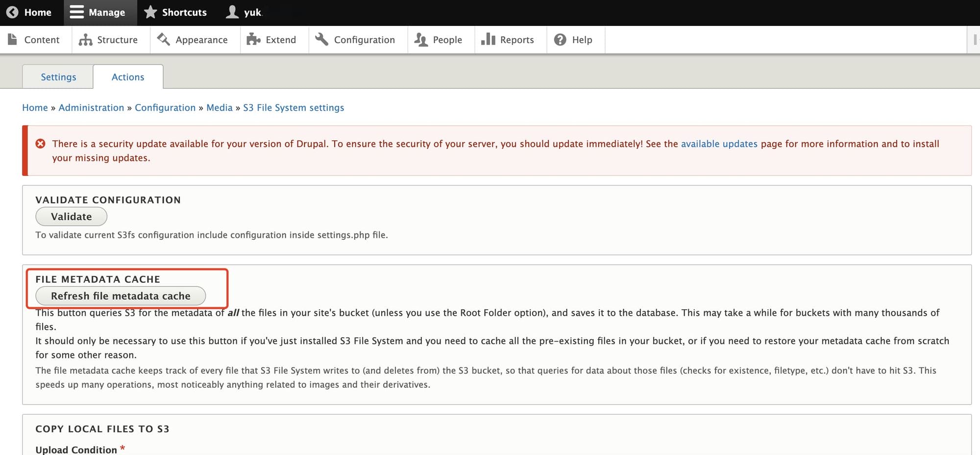Open the Reports admin menu
Viewport: 980px width, 455px height.
(517, 40)
